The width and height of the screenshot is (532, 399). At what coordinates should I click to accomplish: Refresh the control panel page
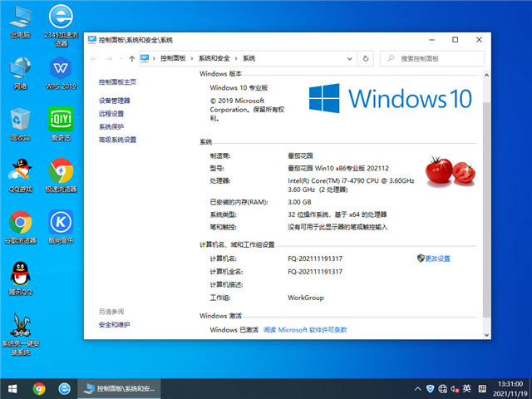pos(366,59)
